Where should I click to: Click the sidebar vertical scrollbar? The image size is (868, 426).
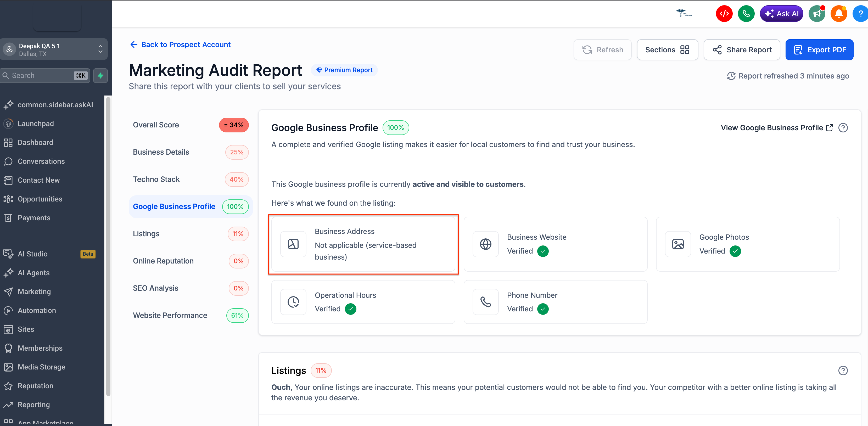[108, 246]
